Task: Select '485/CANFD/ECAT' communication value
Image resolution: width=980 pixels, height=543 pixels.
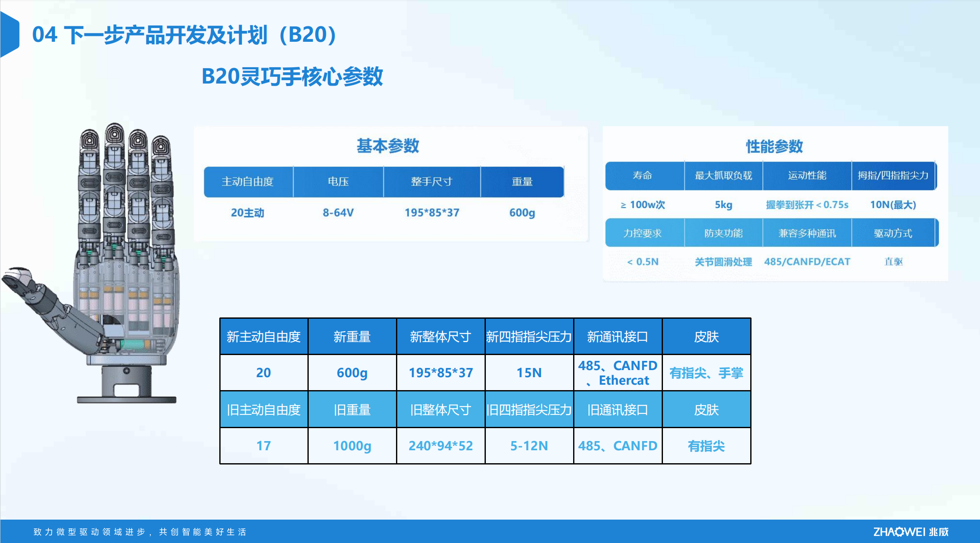Action: pyautogui.click(x=807, y=262)
